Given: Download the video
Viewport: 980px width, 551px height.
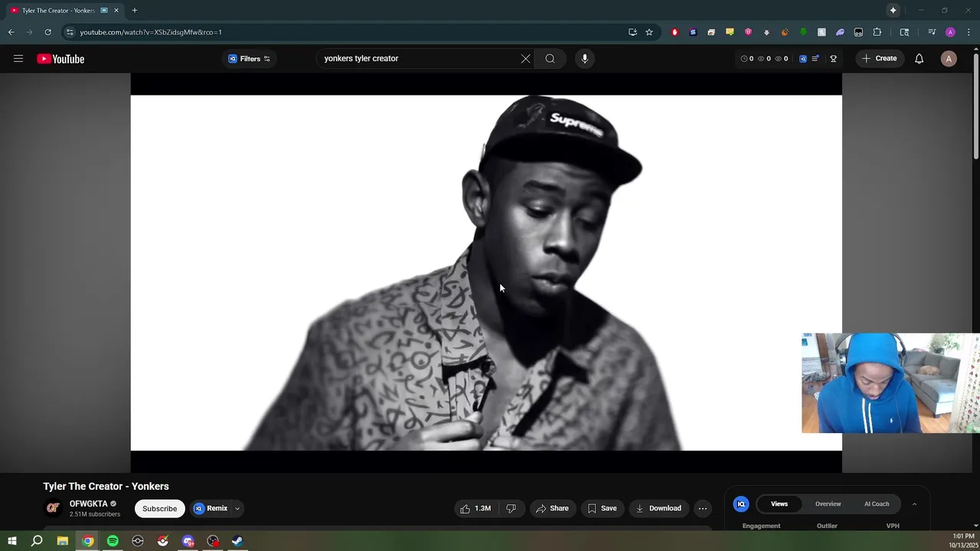Looking at the screenshot, I should tap(658, 509).
